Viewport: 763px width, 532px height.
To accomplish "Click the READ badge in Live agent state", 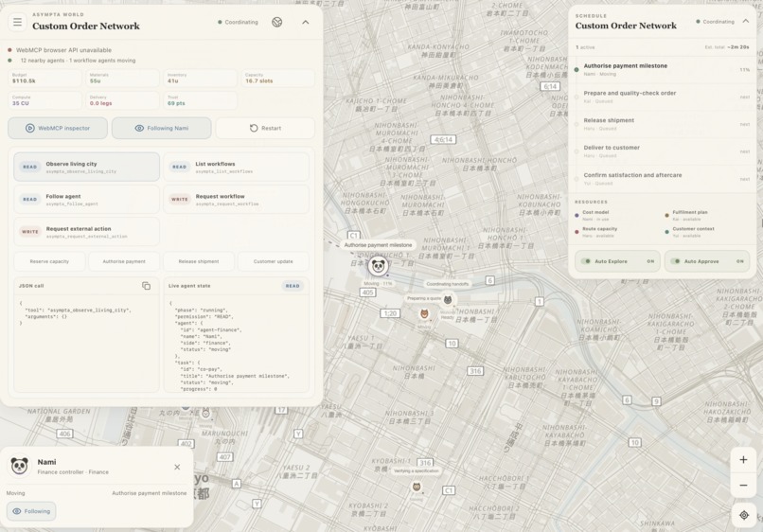I will (x=293, y=286).
